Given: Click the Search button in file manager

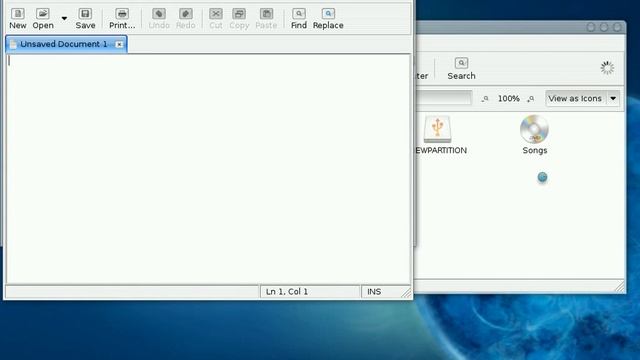Looking at the screenshot, I should 461,69.
